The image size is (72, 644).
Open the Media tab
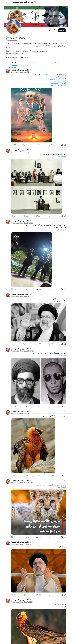pos(57,63)
